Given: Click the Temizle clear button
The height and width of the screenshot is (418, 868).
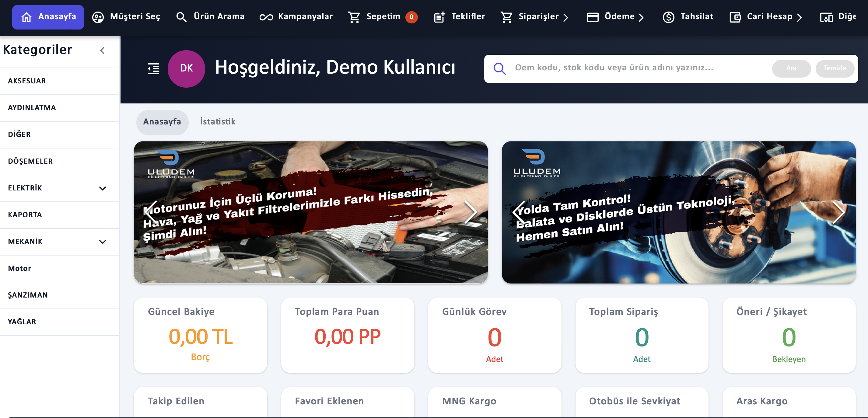Looking at the screenshot, I should click(x=835, y=68).
